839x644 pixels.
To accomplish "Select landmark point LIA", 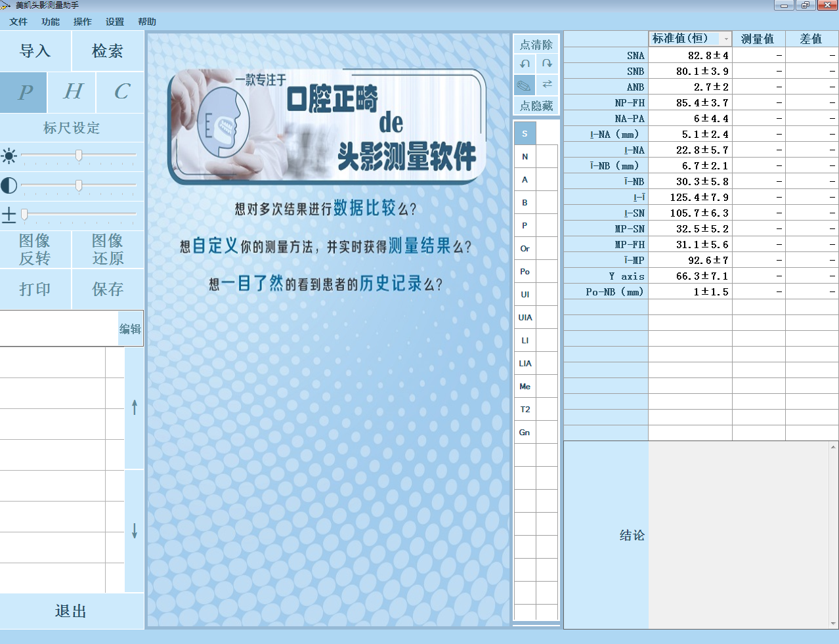I will pyautogui.click(x=525, y=363).
